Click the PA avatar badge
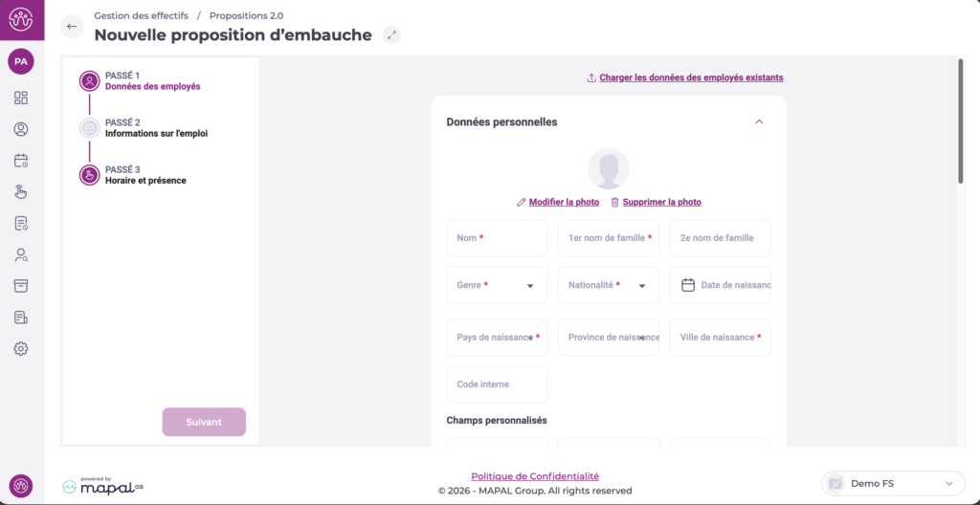Image resolution: width=980 pixels, height=505 pixels. 21,61
